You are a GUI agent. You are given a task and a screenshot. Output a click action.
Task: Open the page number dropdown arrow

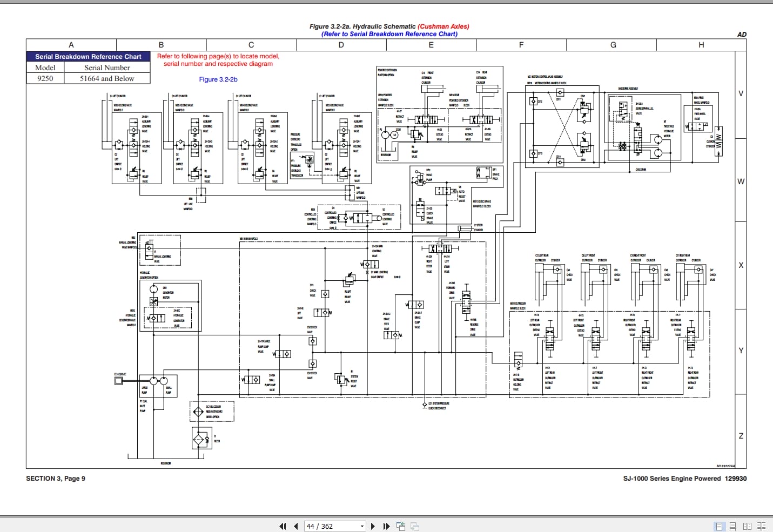[362, 526]
